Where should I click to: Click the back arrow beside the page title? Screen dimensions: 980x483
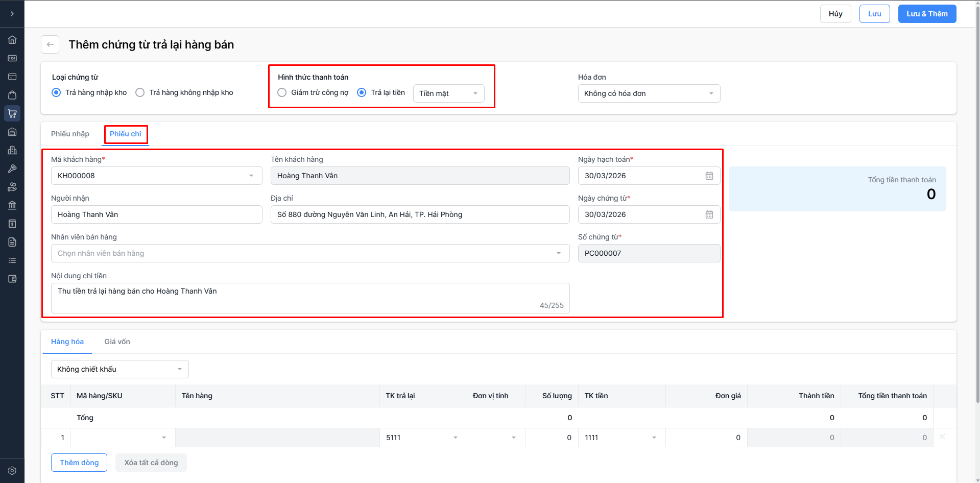pyautogui.click(x=50, y=44)
